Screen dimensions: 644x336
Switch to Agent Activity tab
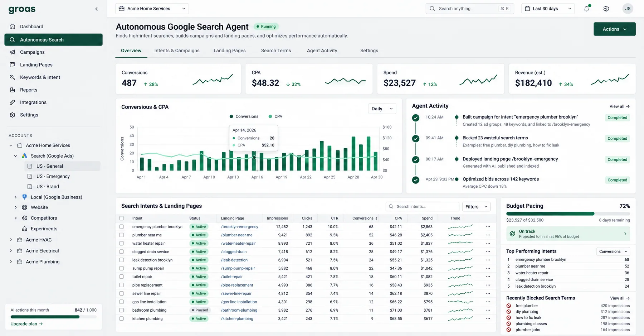click(x=322, y=51)
